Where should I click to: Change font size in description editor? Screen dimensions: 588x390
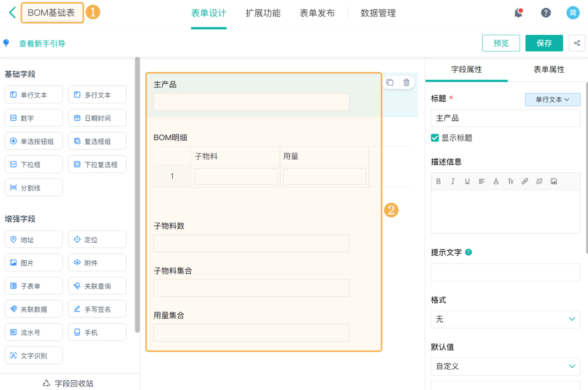tap(510, 181)
